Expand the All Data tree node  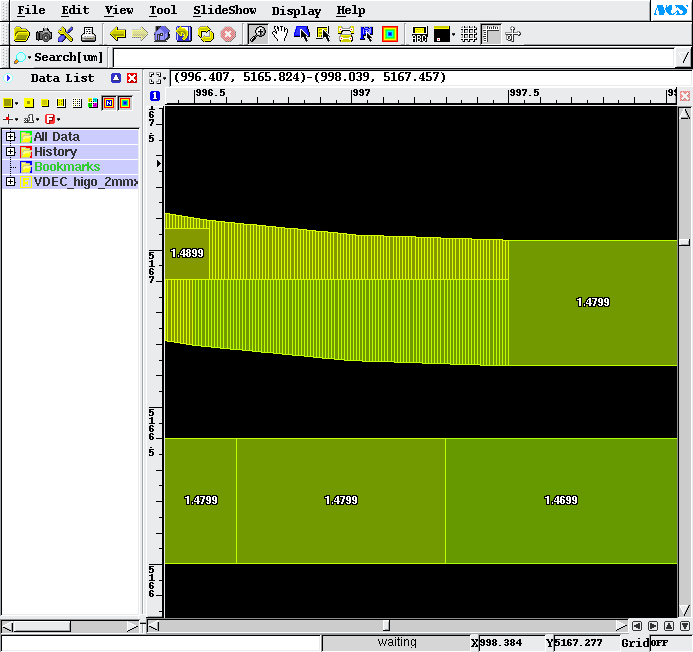(10, 137)
